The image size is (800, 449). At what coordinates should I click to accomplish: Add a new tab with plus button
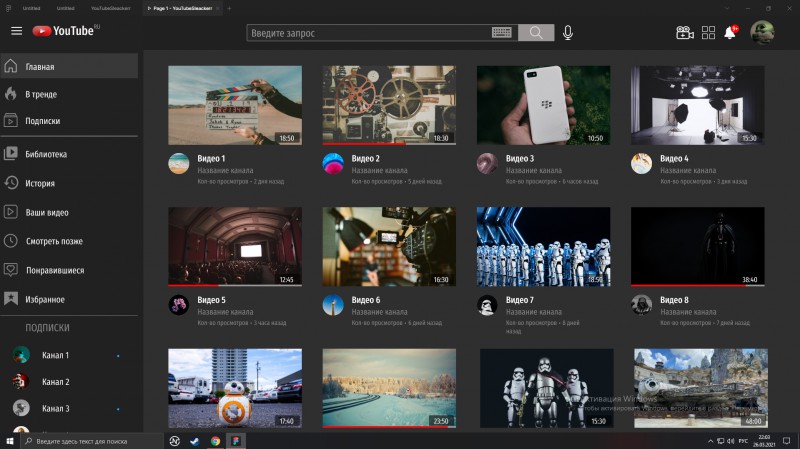pos(229,8)
